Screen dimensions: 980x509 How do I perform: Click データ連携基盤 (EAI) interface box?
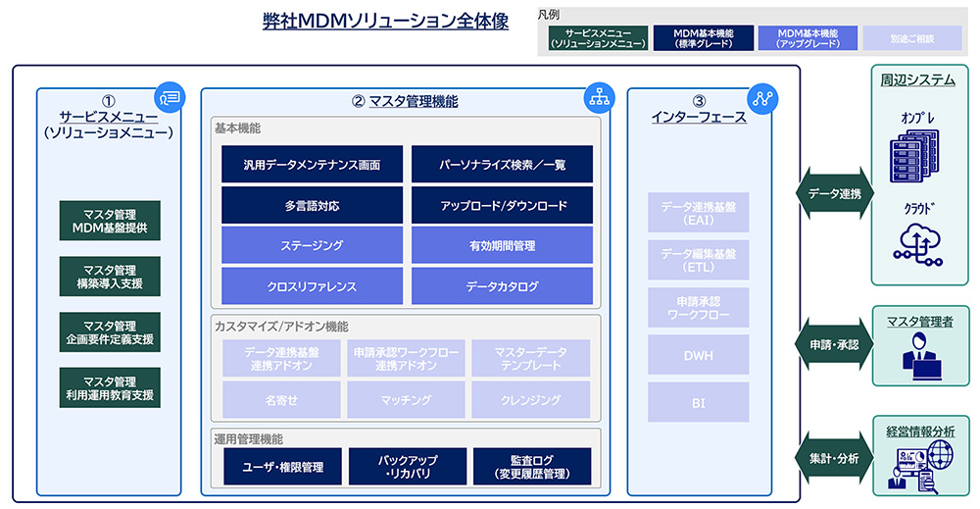pos(698,213)
